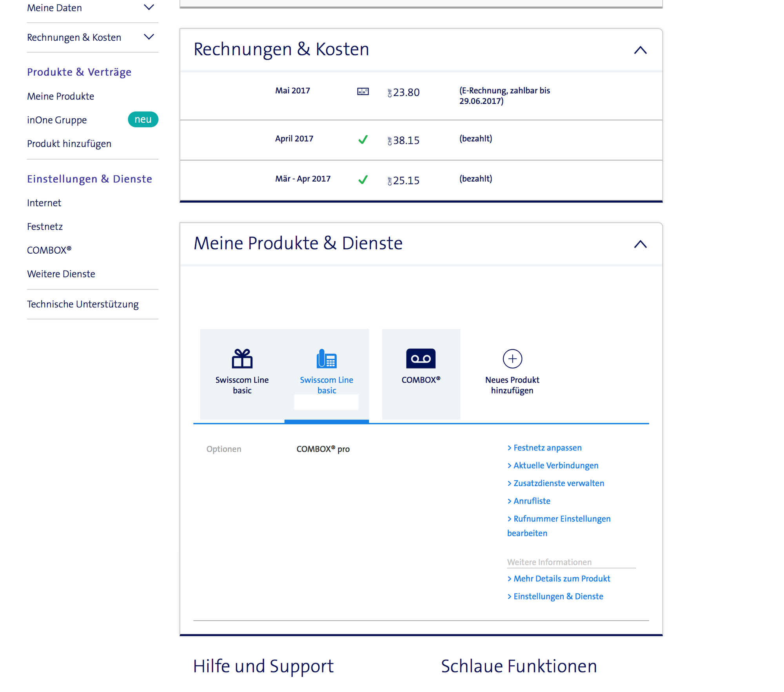Open Festnetz settings in sidebar
Viewport: 784px width, 692px height.
[x=45, y=226]
